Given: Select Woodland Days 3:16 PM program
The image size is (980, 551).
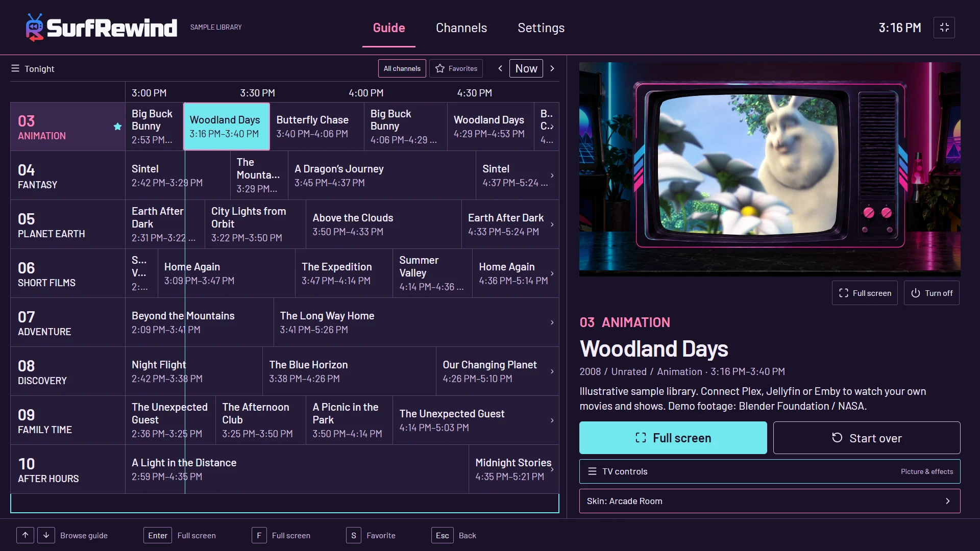Looking at the screenshot, I should [227, 127].
